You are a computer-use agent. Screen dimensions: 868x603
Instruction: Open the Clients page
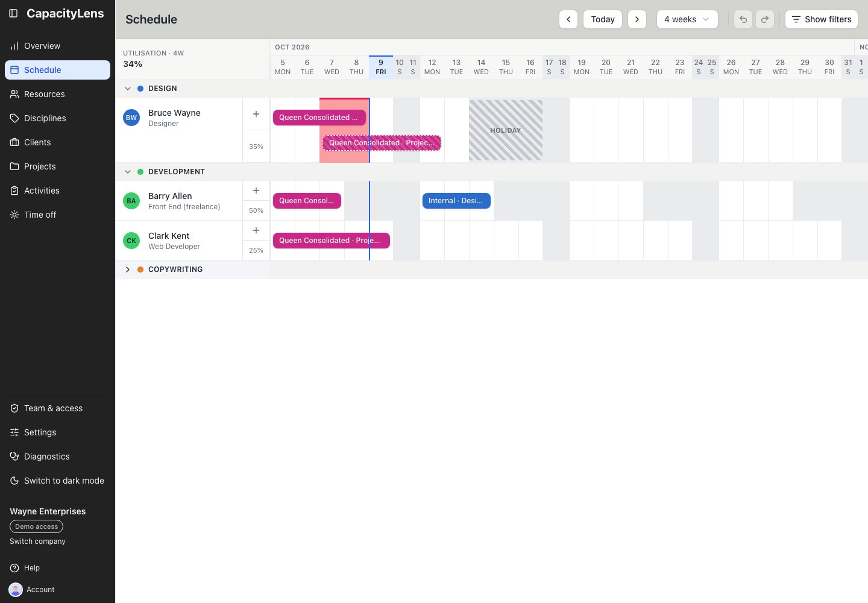click(x=57, y=142)
